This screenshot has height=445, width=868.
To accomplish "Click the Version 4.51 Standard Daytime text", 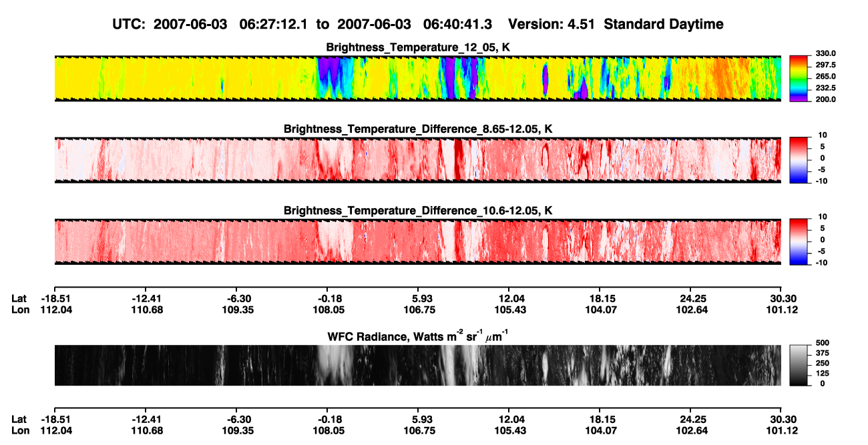I will point(616,24).
